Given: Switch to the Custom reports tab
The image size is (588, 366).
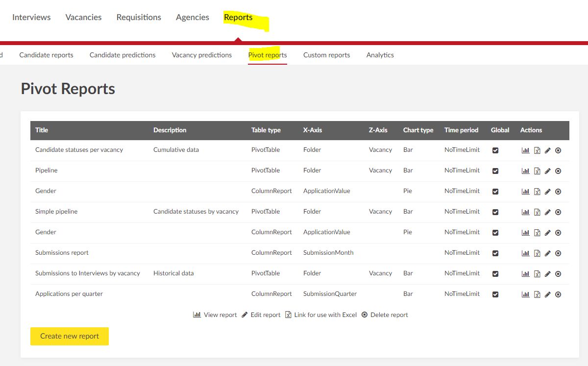Looking at the screenshot, I should point(326,55).
